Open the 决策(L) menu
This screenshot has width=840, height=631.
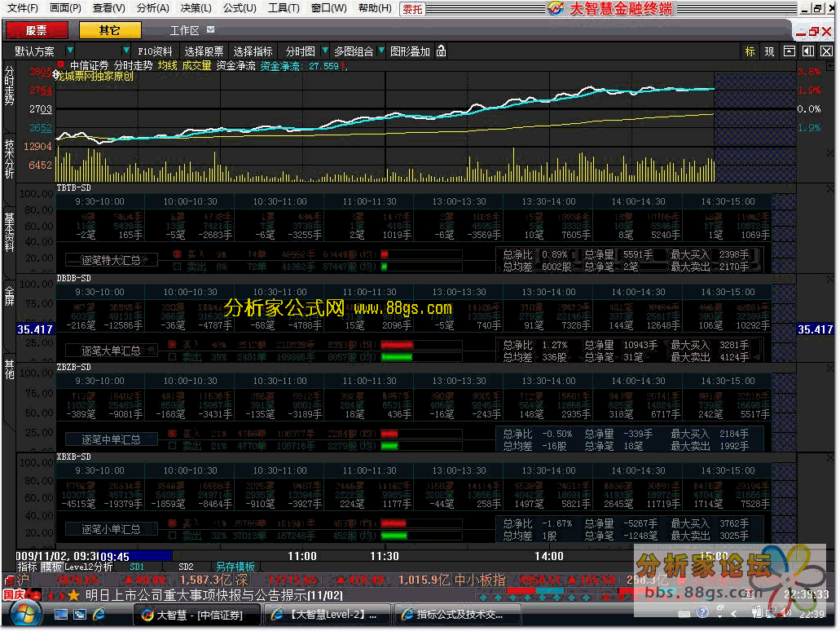(196, 8)
